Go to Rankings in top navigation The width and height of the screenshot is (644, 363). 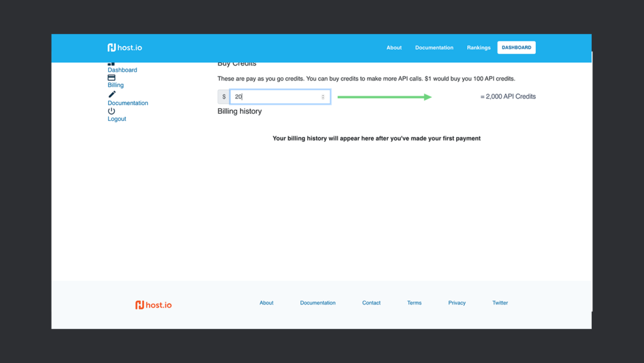point(479,48)
